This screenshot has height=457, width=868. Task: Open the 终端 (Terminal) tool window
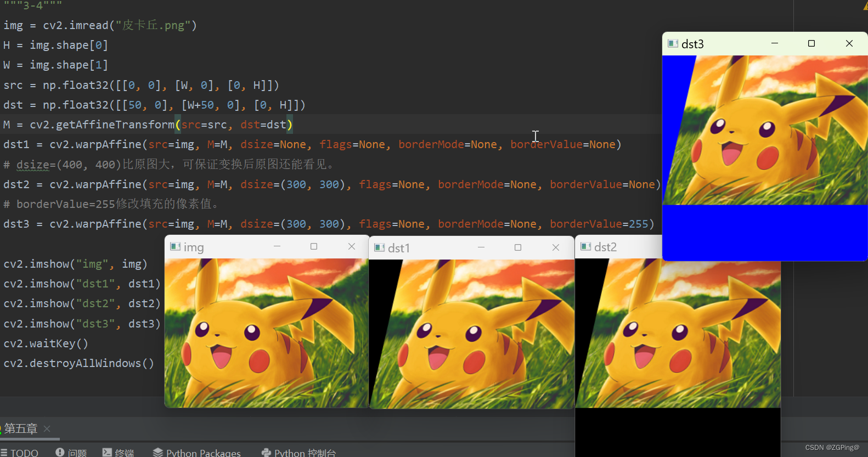118,453
